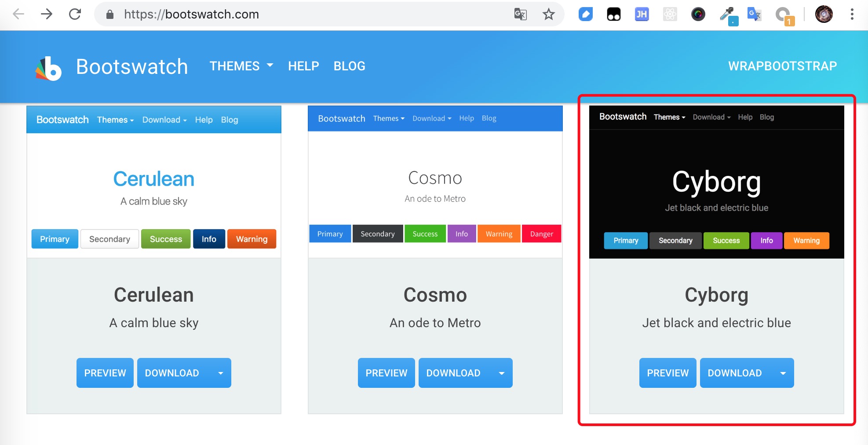
Task: Go back to the previous page
Action: [18, 15]
